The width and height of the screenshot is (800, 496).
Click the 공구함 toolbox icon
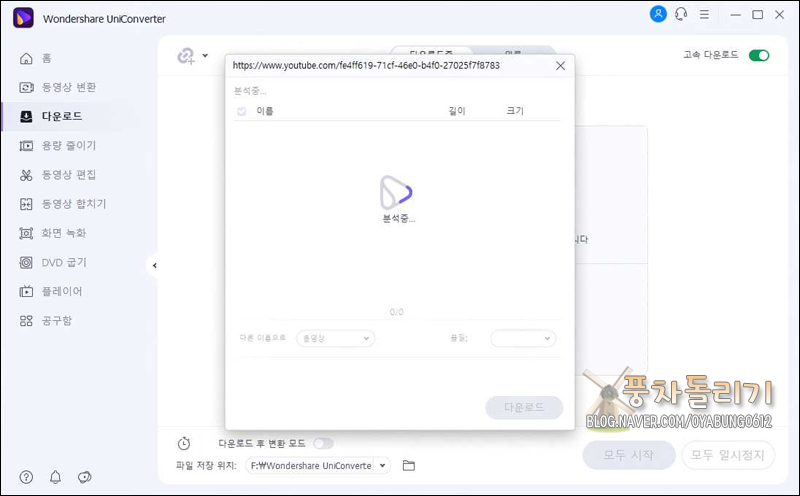point(26,320)
